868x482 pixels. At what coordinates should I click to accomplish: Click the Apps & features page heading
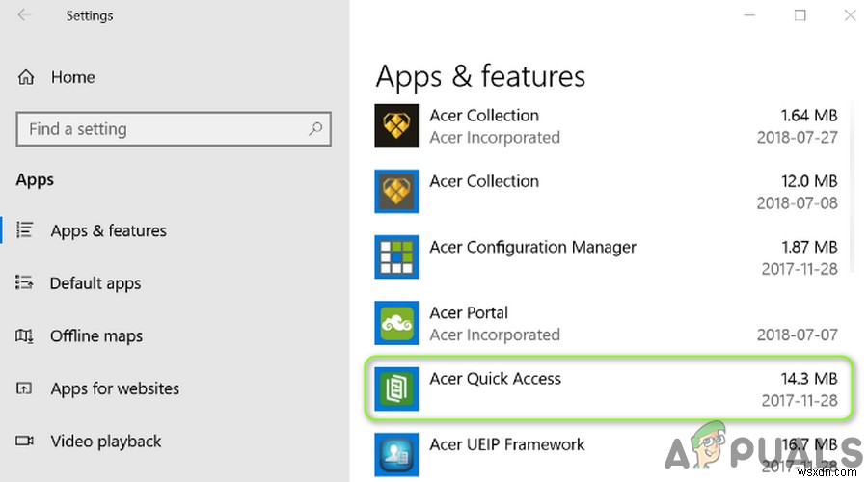[480, 76]
